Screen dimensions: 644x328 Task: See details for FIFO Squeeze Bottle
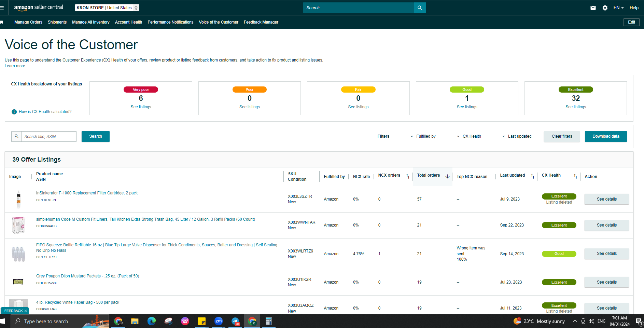point(607,254)
